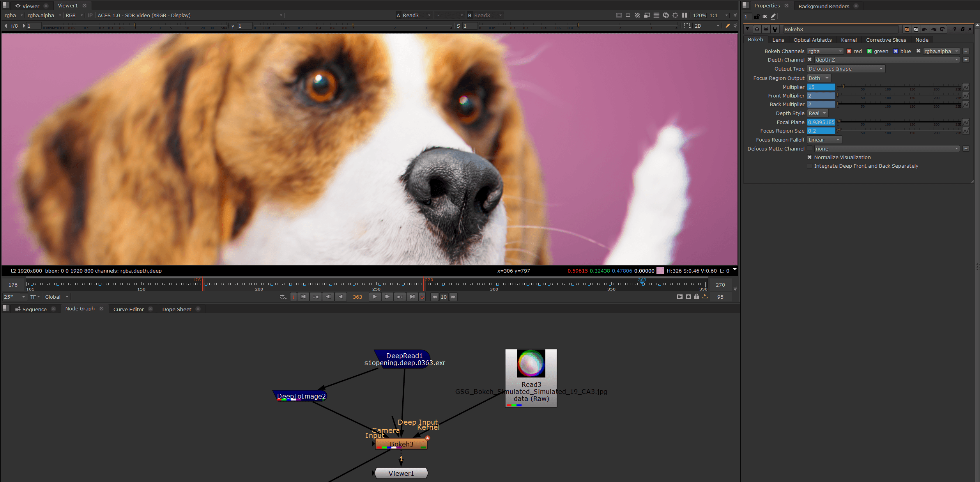Uncheck the green channel in Bokeh Channels
The height and width of the screenshot is (482, 980).
(869, 51)
